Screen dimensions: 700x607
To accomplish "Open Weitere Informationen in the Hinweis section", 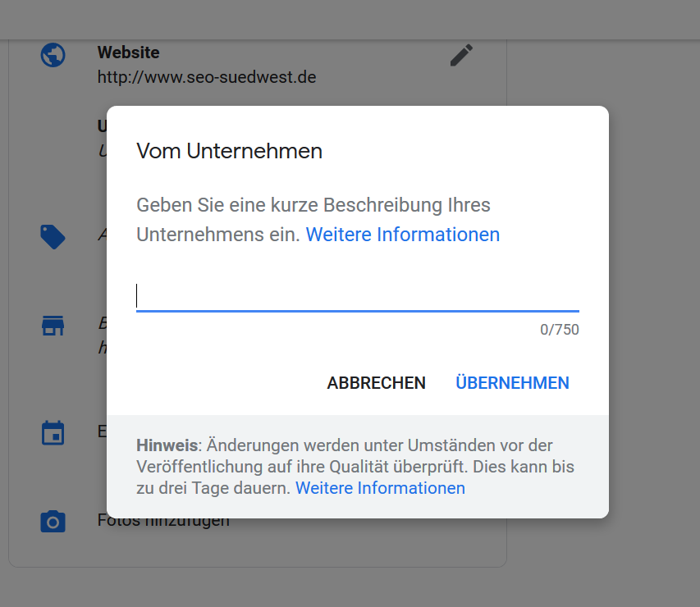I will coord(380,488).
